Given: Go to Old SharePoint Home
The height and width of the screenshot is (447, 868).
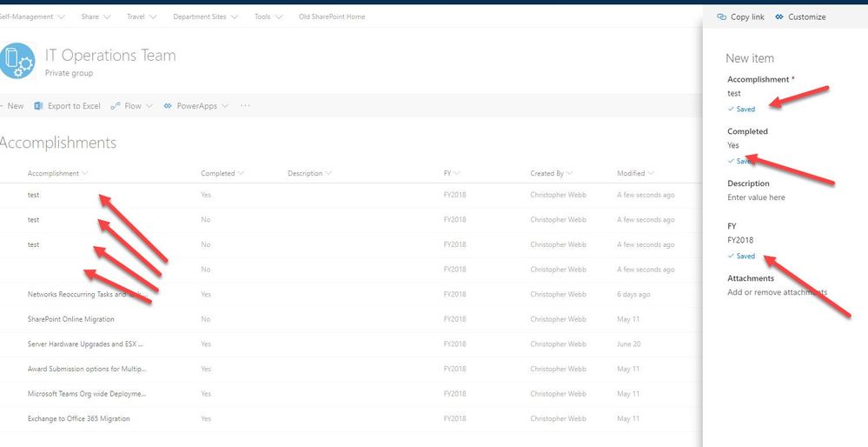Looking at the screenshot, I should 332,17.
